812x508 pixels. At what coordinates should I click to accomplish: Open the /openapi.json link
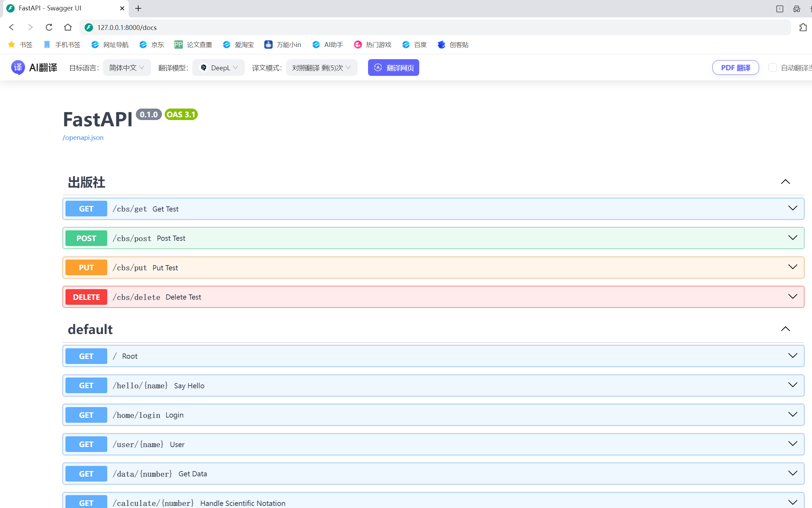pyautogui.click(x=83, y=137)
